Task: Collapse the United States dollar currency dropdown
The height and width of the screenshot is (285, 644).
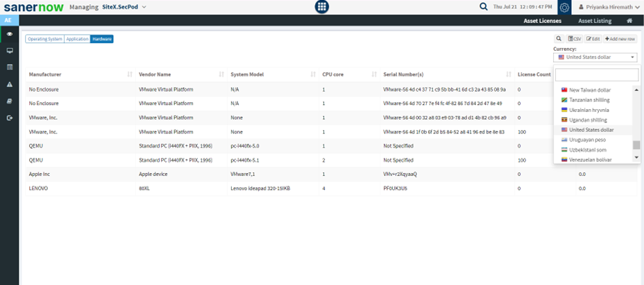Action: (595, 57)
